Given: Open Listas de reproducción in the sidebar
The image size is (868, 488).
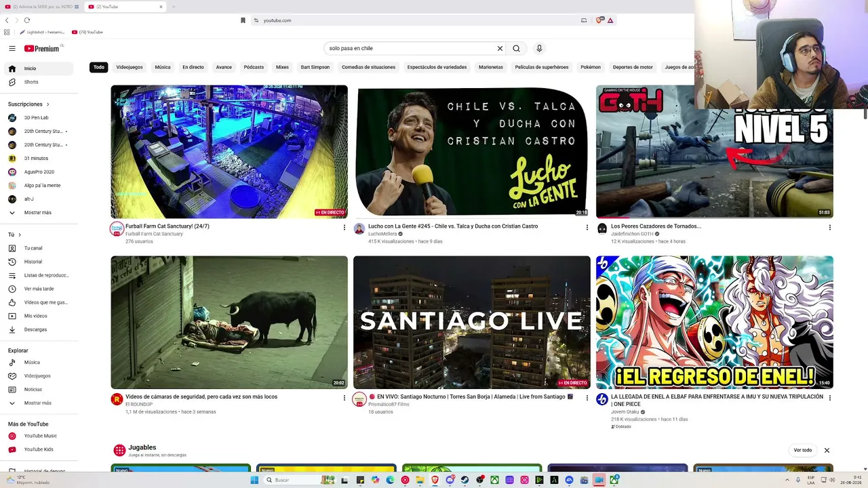Looking at the screenshot, I should [38, 275].
